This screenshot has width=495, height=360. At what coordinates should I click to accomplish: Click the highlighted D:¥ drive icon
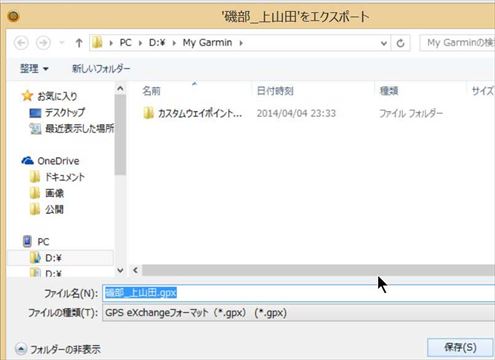(35, 258)
